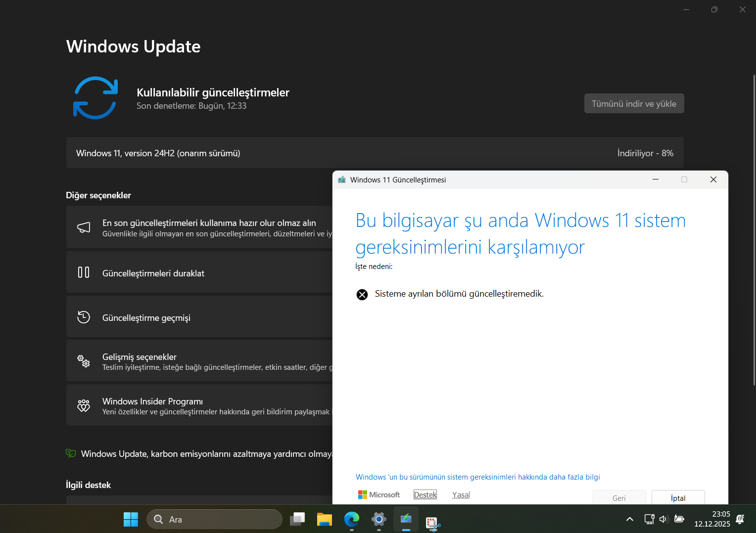Screen dimensions: 756x533
Task: Open the Windows Start menu
Action: [131, 519]
